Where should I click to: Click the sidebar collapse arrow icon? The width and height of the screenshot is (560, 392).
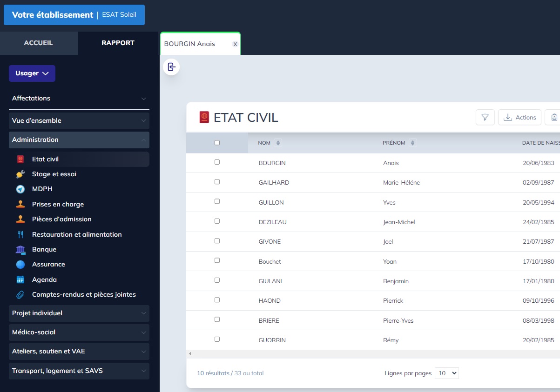tap(171, 67)
